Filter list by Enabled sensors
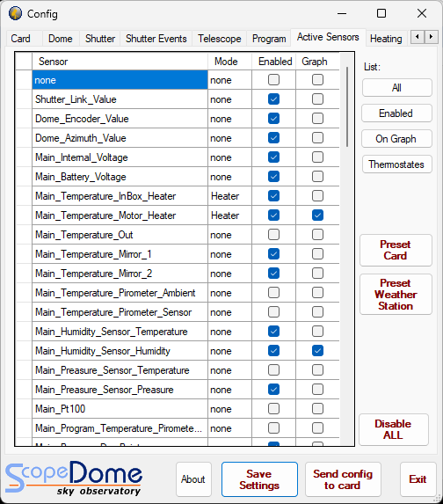This screenshot has height=504, width=443. 396,113
